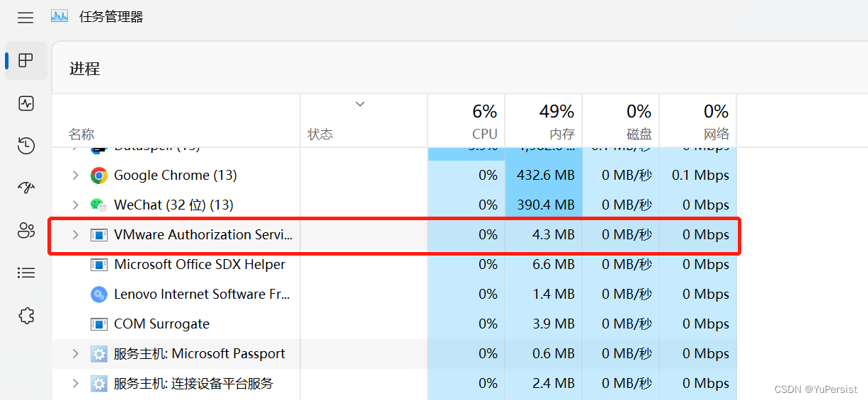Open the Services page in sidebar

point(26,315)
